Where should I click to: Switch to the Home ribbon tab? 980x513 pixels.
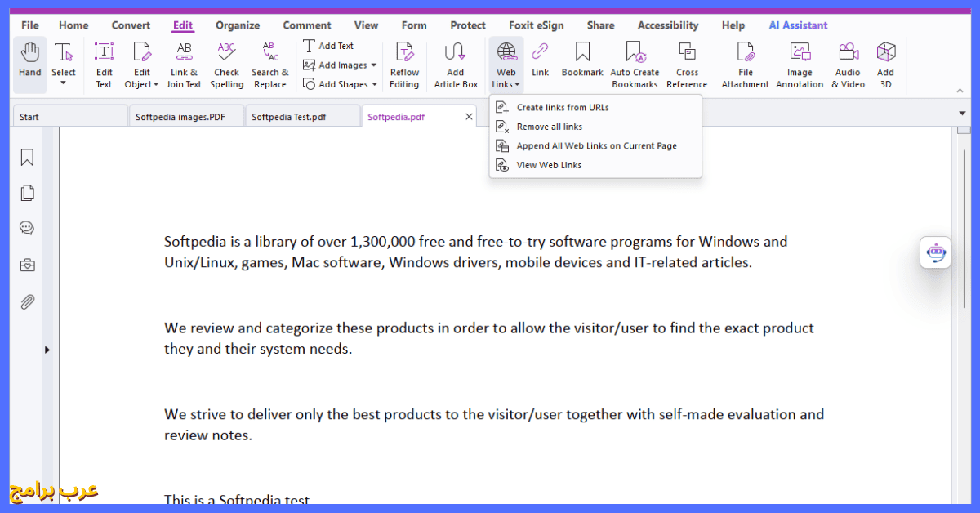point(73,25)
